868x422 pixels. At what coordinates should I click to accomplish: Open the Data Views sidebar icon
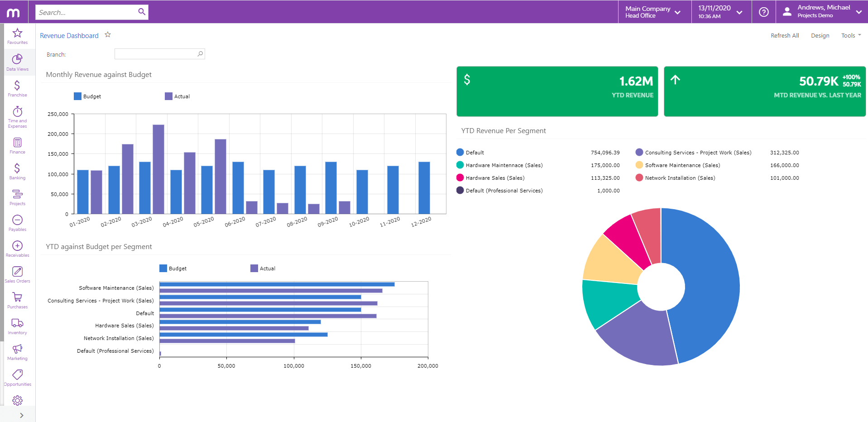click(x=17, y=62)
